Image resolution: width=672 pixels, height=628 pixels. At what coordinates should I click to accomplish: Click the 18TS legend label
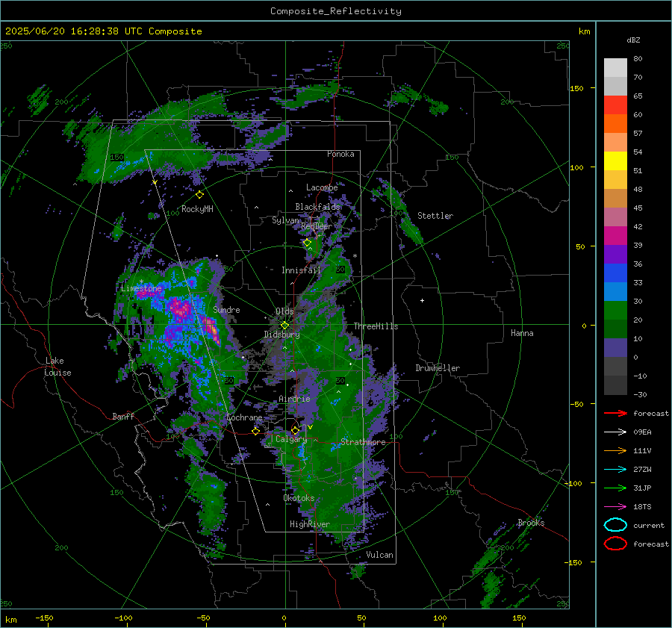pos(642,507)
